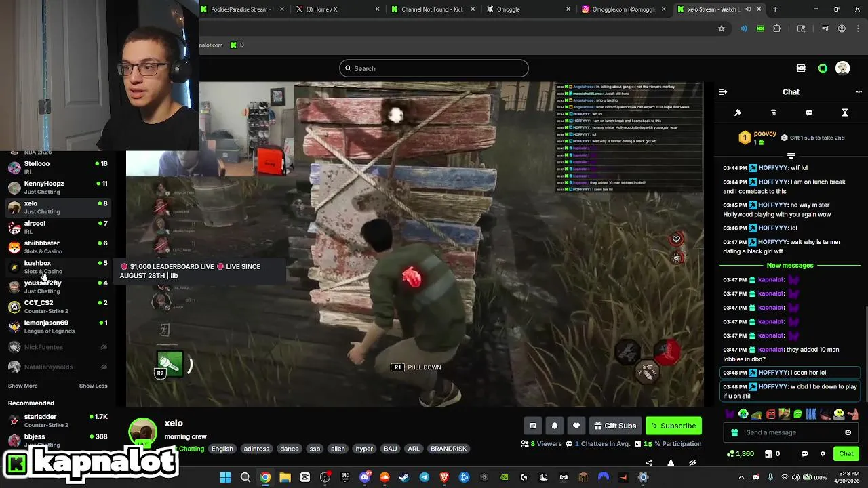Image resolution: width=868 pixels, height=488 pixels.
Task: Open the recommended starladder channel
Action: coord(58,420)
